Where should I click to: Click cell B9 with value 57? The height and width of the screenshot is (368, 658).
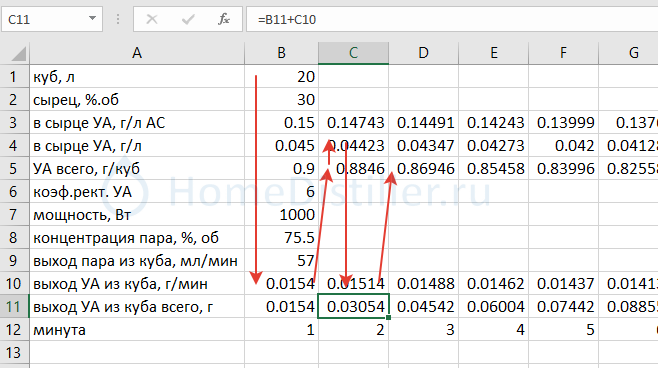282,261
